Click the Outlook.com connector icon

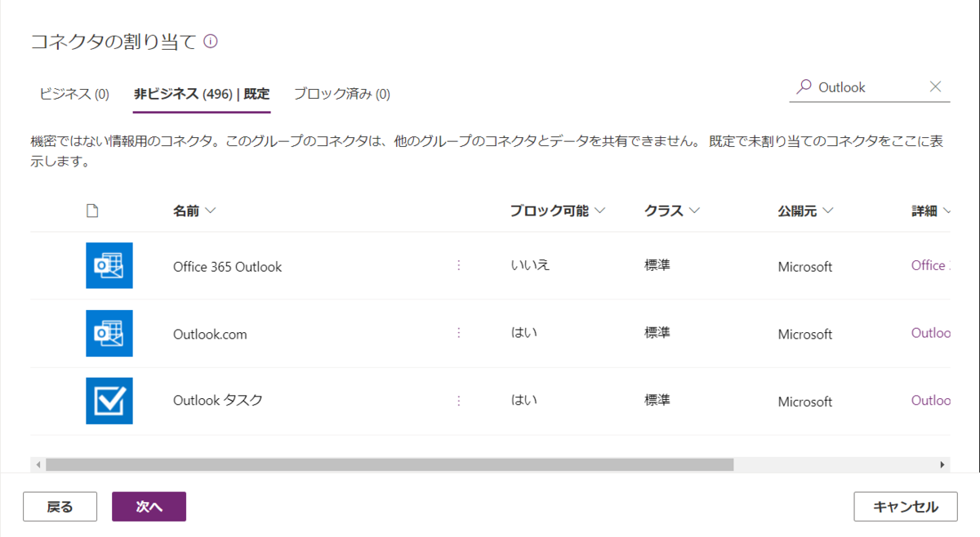(109, 333)
